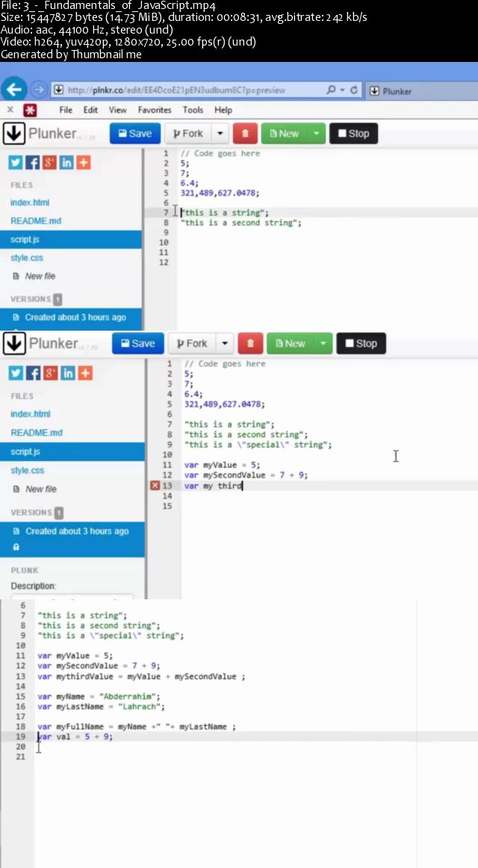Click the line var myFullName on line 18

click(x=136, y=726)
